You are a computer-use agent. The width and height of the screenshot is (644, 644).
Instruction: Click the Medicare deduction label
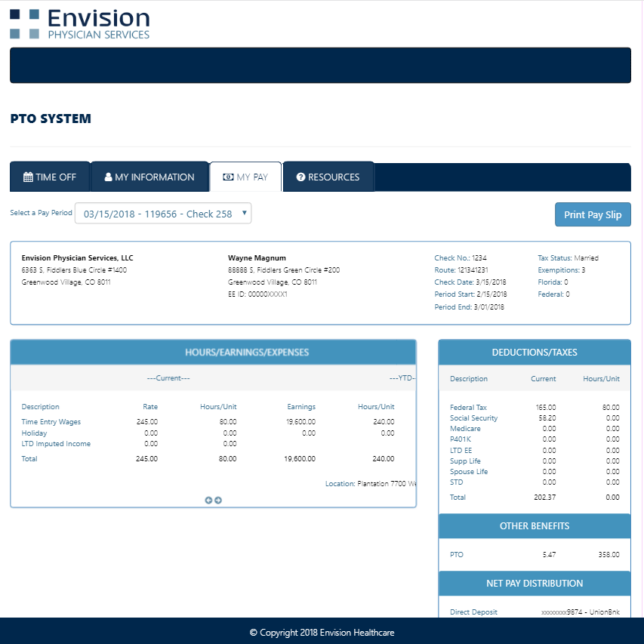(465, 429)
